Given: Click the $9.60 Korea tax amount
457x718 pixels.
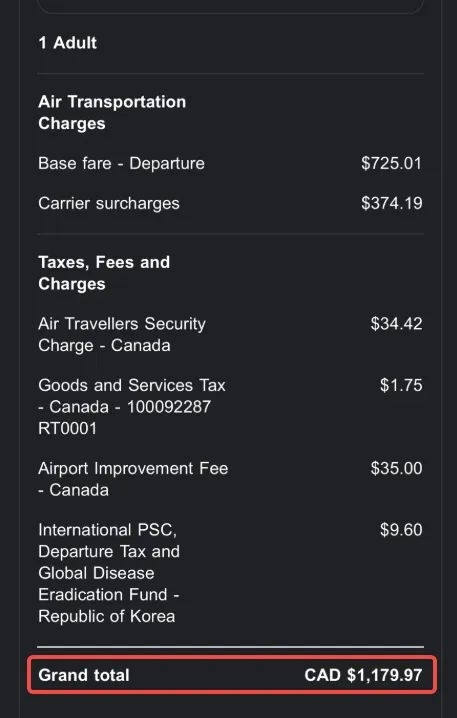Looking at the screenshot, I should (x=401, y=530).
